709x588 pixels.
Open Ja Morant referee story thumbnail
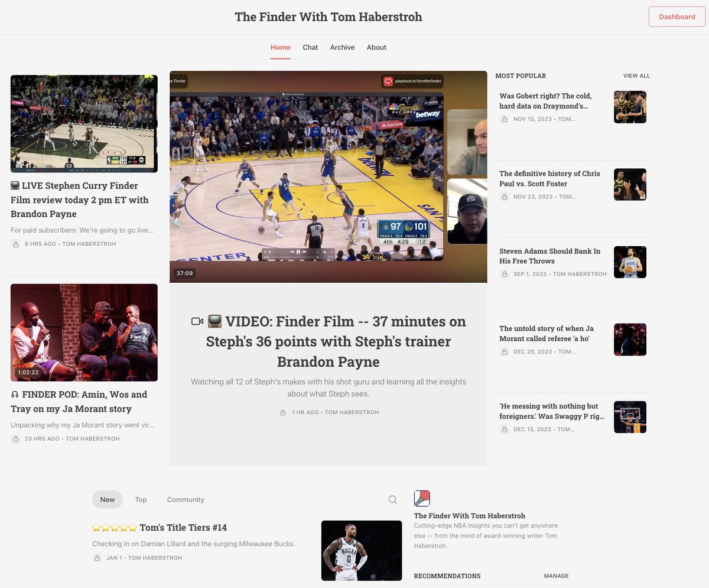pyautogui.click(x=630, y=339)
